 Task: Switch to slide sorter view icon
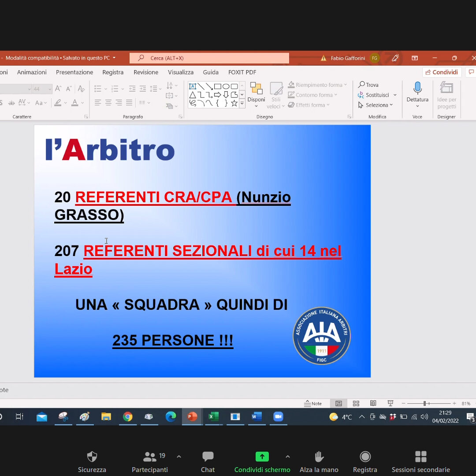coord(356,403)
